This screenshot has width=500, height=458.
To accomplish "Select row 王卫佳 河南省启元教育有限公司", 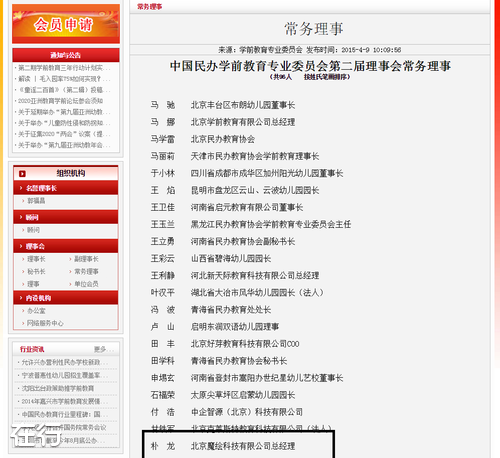I will tap(227, 207).
